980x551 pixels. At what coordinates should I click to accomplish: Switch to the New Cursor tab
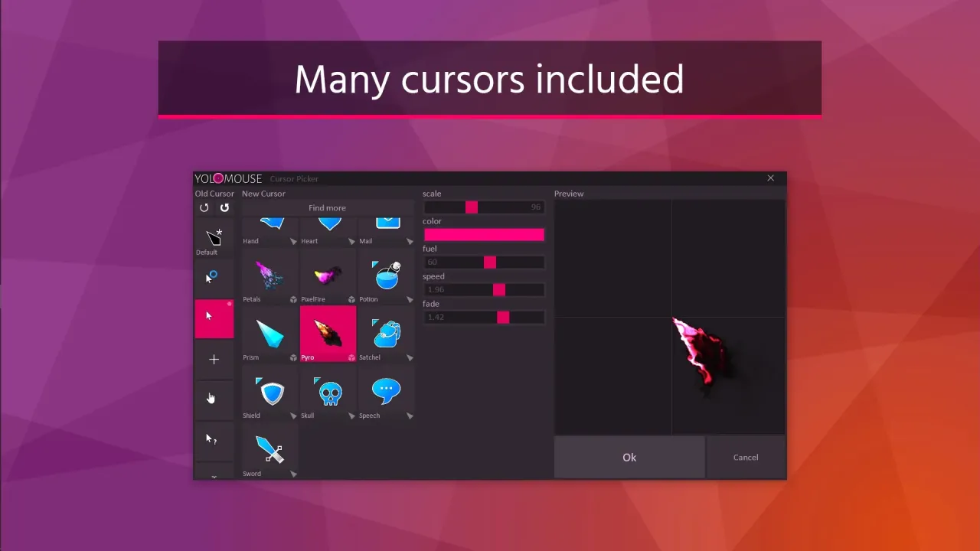pyautogui.click(x=263, y=194)
